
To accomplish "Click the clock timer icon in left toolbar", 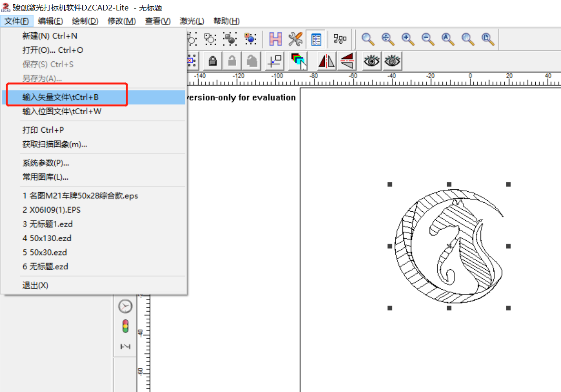I will point(125,306).
